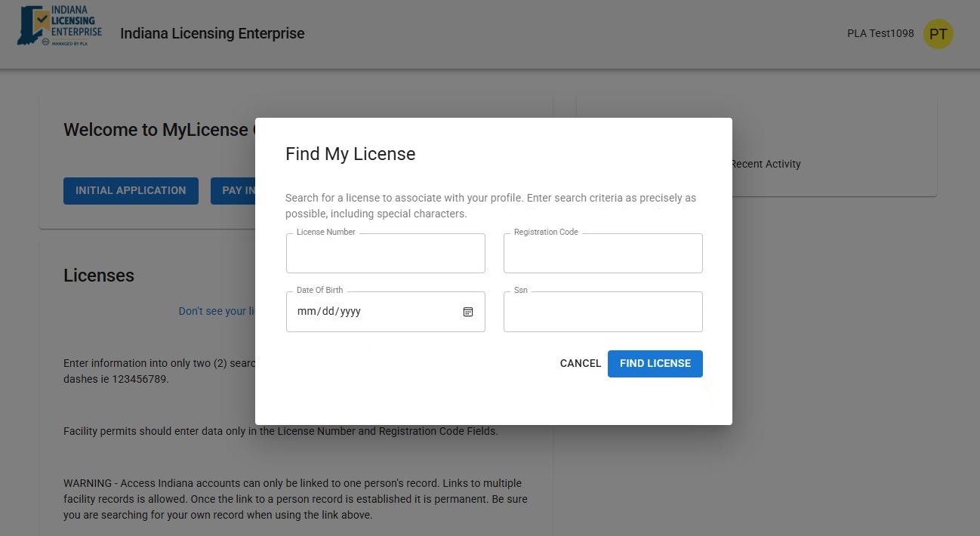
Task: Cancel the Find My License dialog
Action: click(x=580, y=363)
